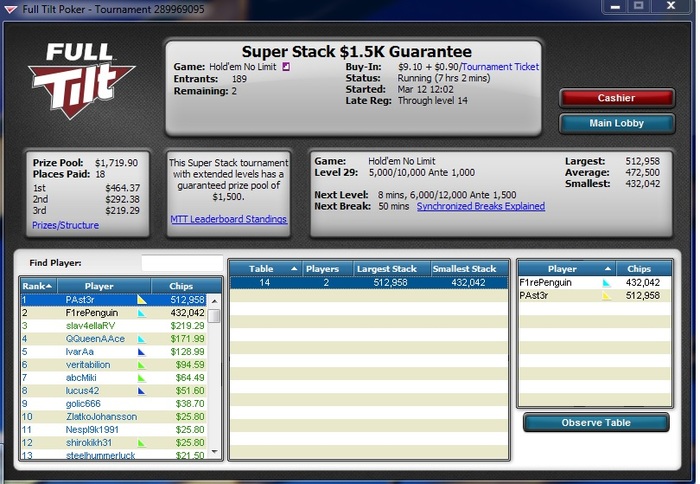The image size is (700, 484).
Task: Focus the Find Player search field
Action: pyautogui.click(x=182, y=263)
